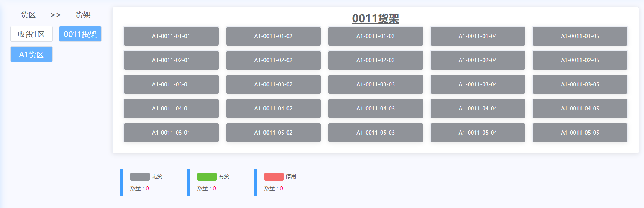Image resolution: width=644 pixels, height=208 pixels.
Task: Open slot A1-0011-05-05
Action: [x=580, y=133]
